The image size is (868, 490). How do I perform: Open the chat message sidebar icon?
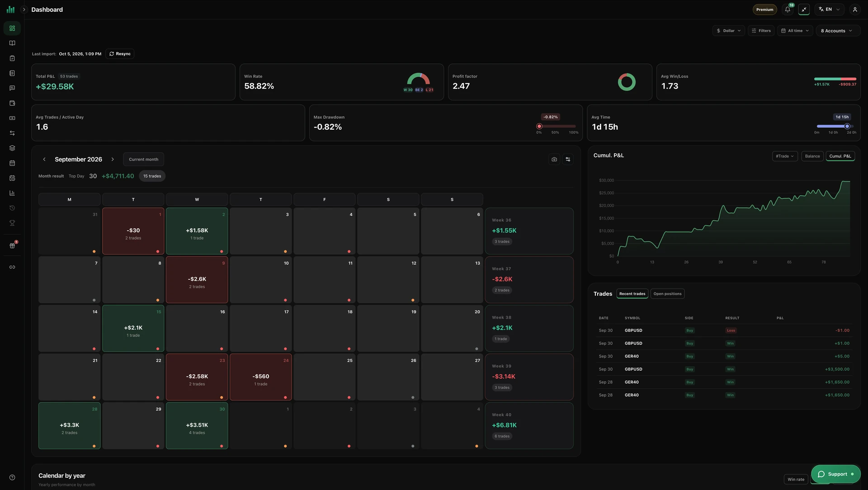(12, 88)
